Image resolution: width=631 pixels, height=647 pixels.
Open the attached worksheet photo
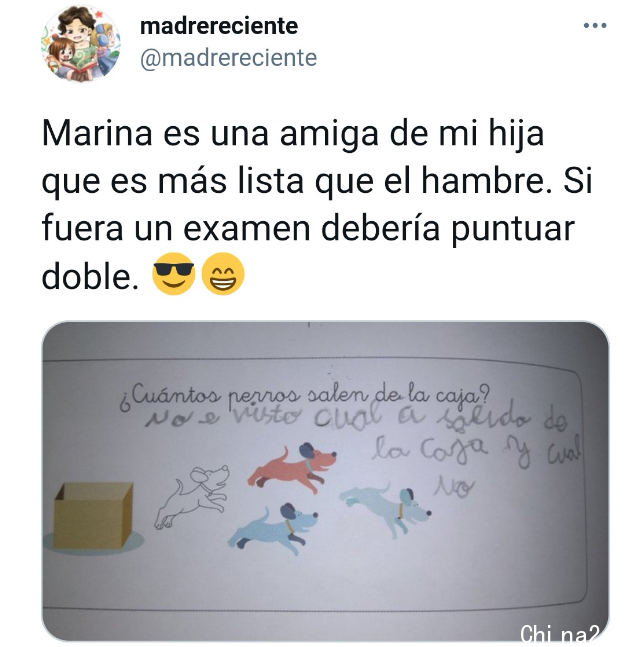[x=325, y=481]
